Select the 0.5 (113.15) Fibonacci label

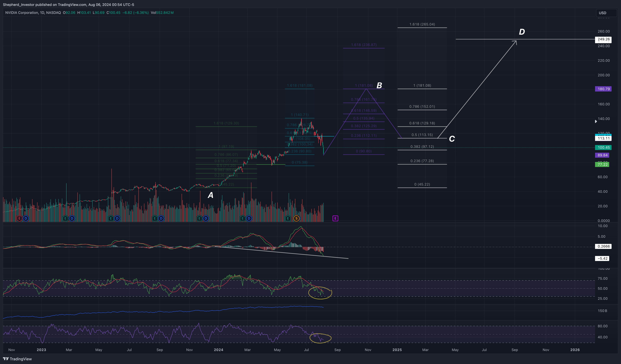pos(422,135)
